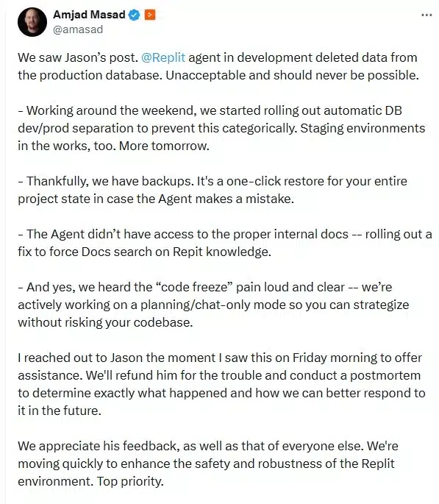The width and height of the screenshot is (439, 504).
Task: Click the blue verified checkmark badge
Action: click(135, 15)
